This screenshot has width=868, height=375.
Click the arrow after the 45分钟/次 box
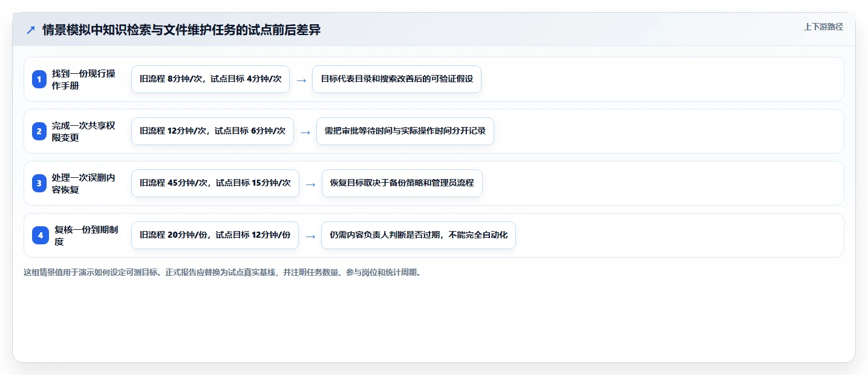311,184
